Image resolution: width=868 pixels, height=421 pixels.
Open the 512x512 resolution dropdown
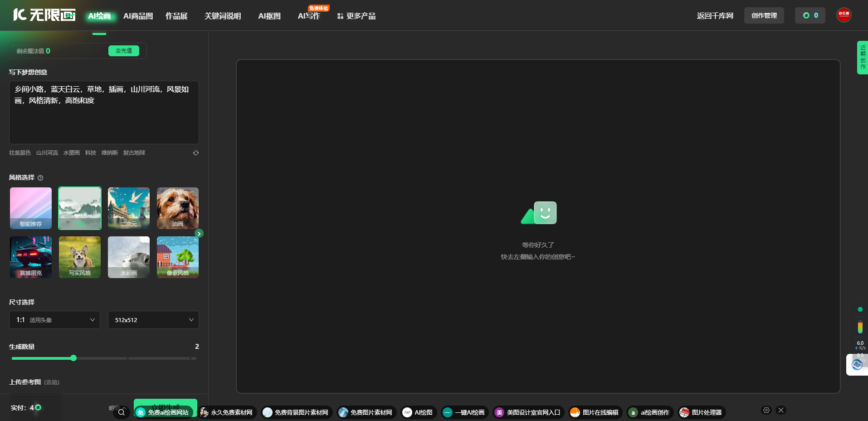pyautogui.click(x=153, y=320)
